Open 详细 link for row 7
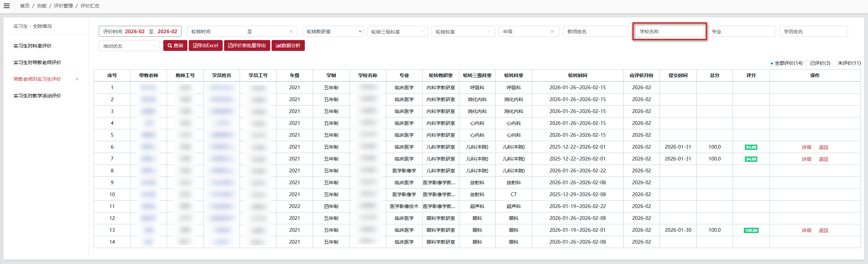Viewport: 868px width, 264px height. pyautogui.click(x=806, y=159)
